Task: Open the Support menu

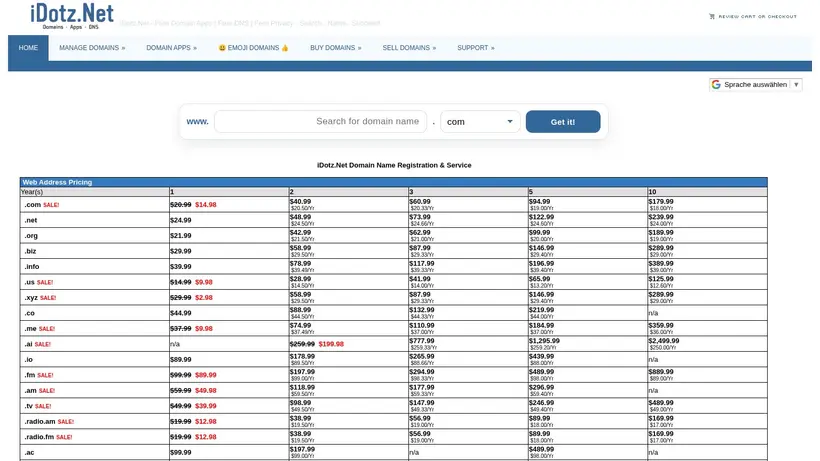Action: 476,48
